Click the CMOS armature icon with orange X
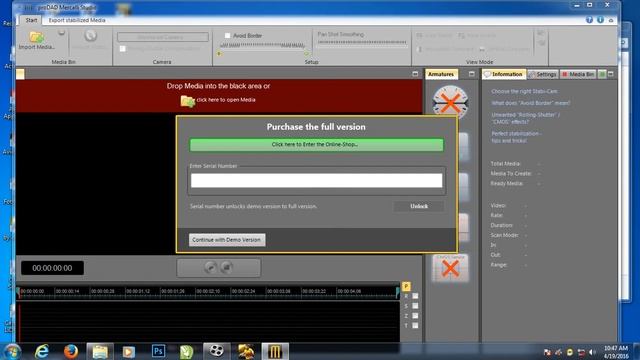Screen dimensions: 640x360 click(450, 268)
